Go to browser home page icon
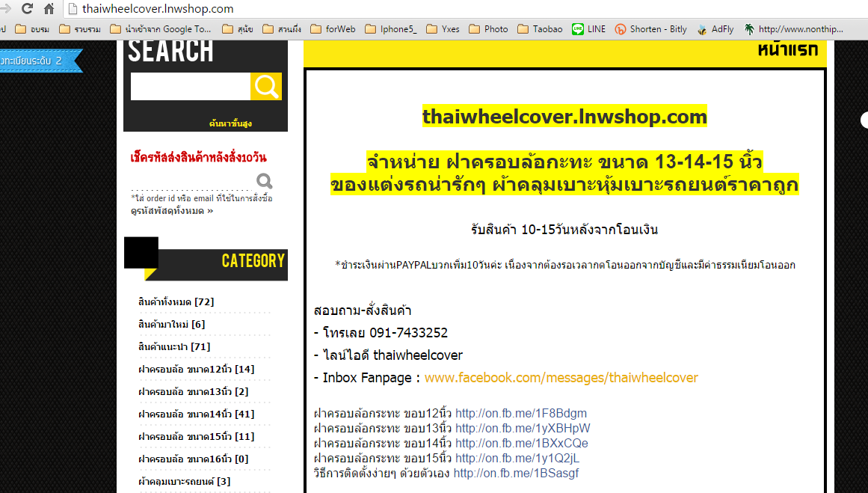The image size is (868, 493). click(49, 8)
